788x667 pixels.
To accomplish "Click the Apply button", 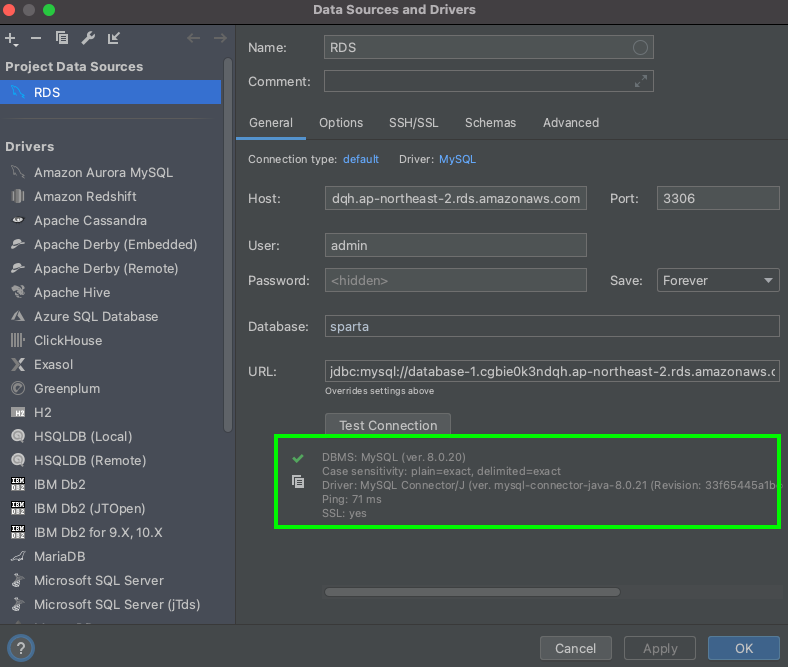I will click(660, 648).
